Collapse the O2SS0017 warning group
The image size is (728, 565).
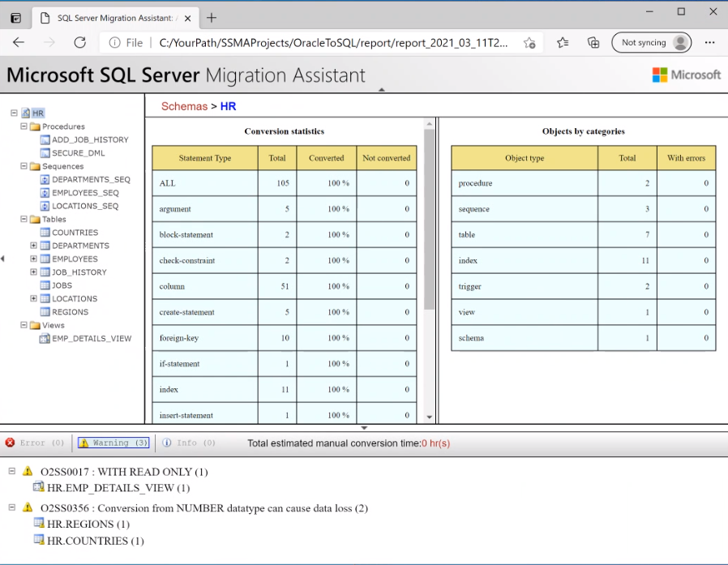coord(11,470)
